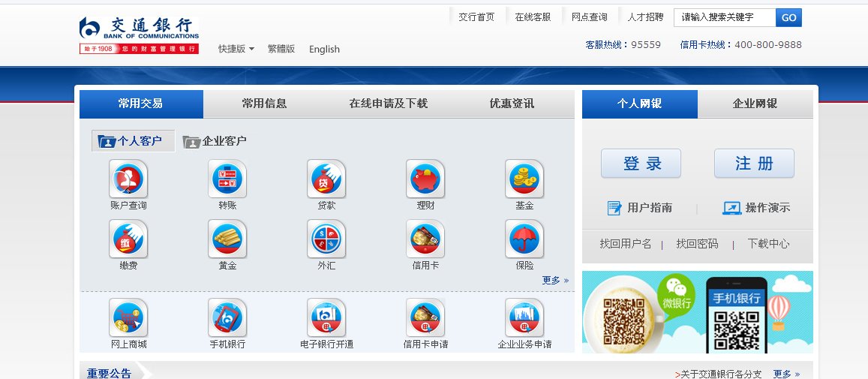Click 更多 in the announcement bar
Image resolution: width=868 pixels, height=379 pixels.
point(787,374)
